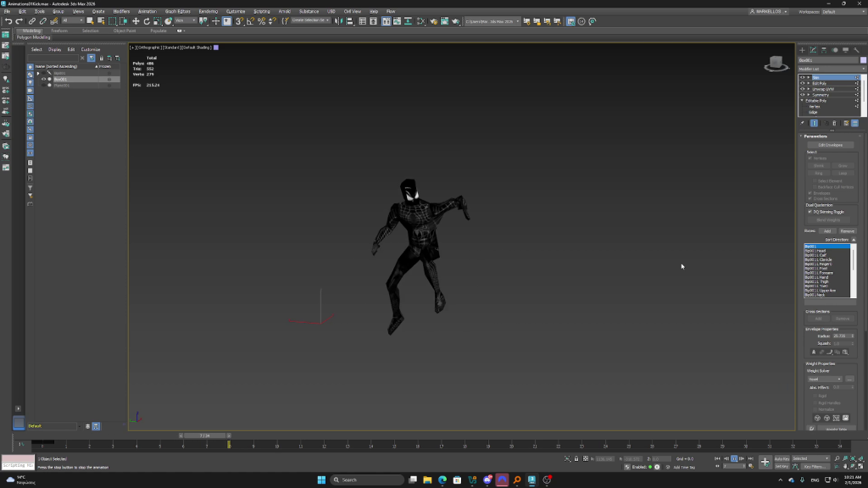Switch to the Freeform ribbon tab
The width and height of the screenshot is (868, 488).
59,31
